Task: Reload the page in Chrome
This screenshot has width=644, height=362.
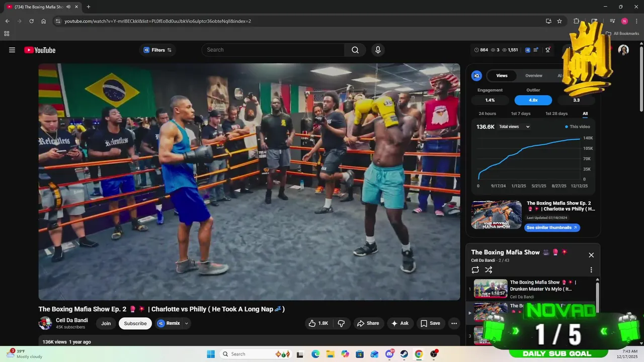Action: pyautogui.click(x=31, y=21)
